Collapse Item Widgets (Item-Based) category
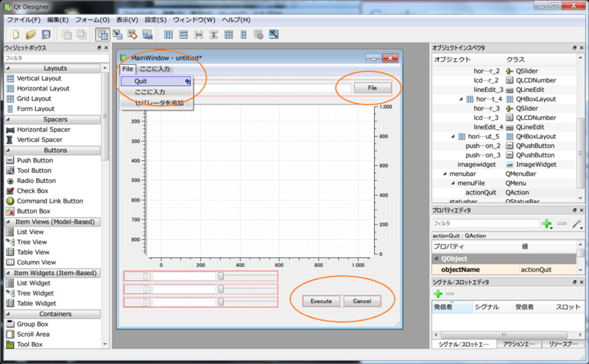 52,273
